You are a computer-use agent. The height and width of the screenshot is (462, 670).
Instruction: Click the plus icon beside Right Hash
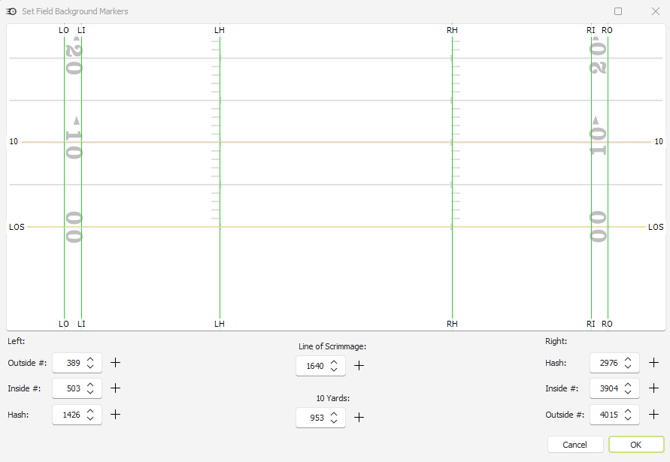[x=653, y=362]
